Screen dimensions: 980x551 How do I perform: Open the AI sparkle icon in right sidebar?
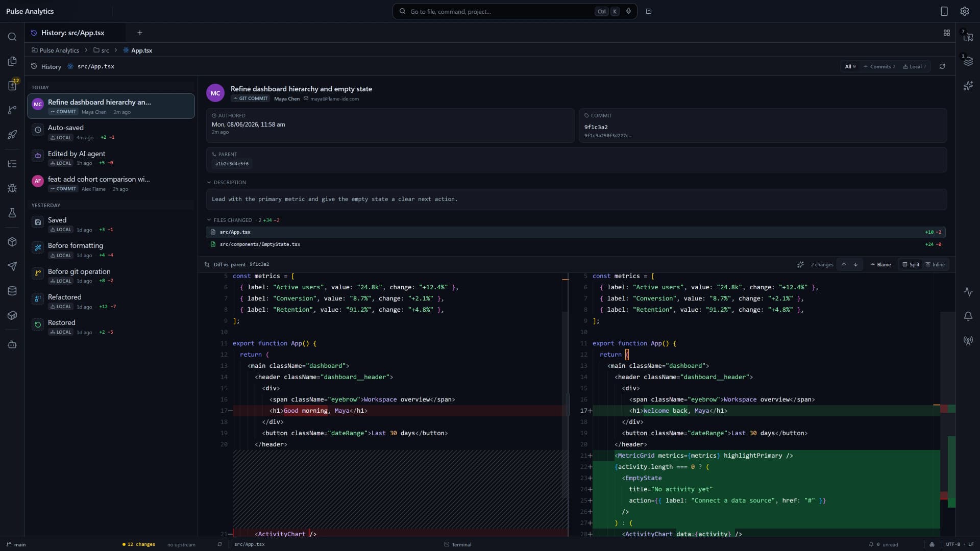pos(968,86)
